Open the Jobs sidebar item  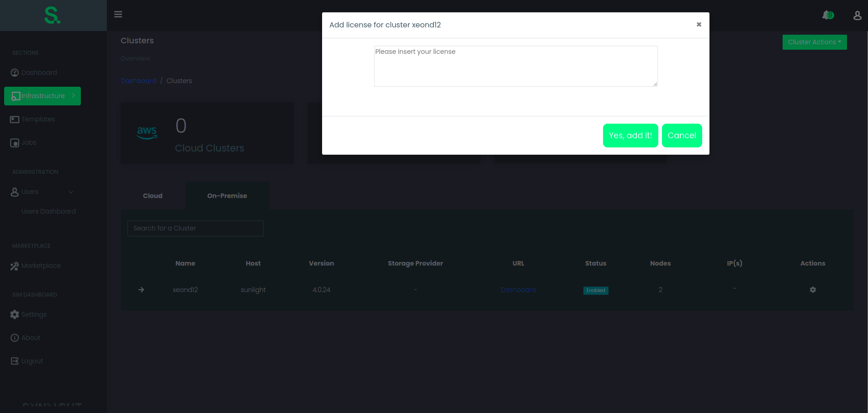(29, 142)
